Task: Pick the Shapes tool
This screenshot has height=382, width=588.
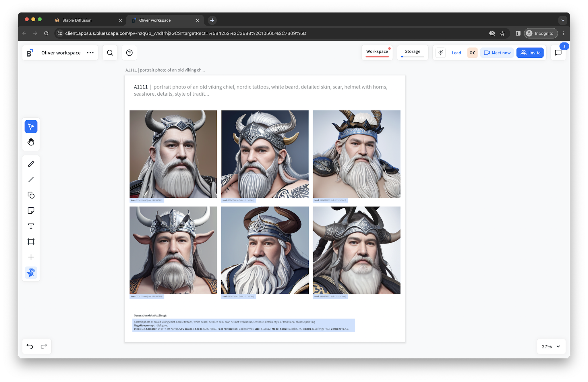Action: [31, 195]
